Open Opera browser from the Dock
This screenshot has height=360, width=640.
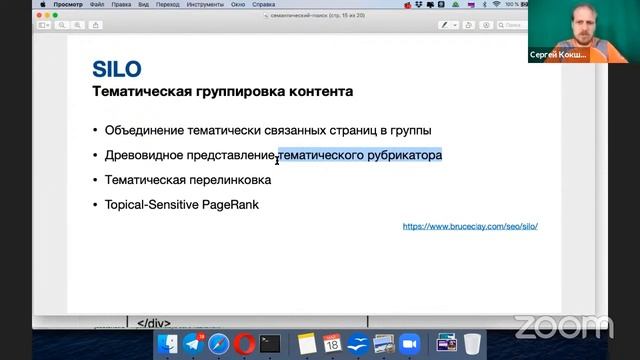[x=244, y=344]
